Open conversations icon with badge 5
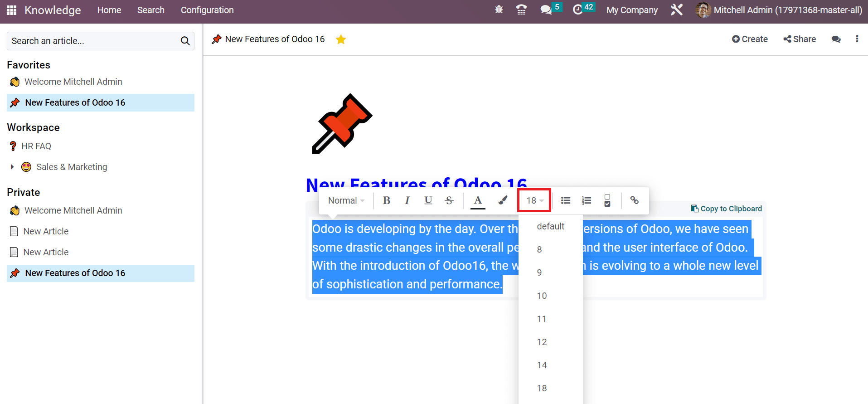Screen dimensions: 868x404 click(x=551, y=9)
